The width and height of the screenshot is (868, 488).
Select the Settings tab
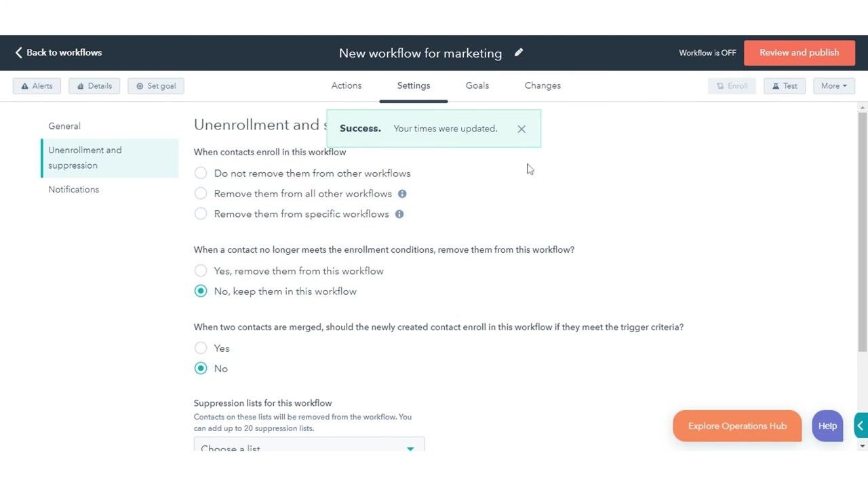[x=414, y=85]
